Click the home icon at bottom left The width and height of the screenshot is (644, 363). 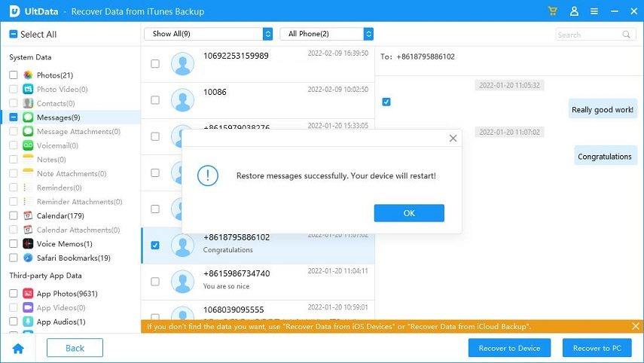tap(18, 349)
